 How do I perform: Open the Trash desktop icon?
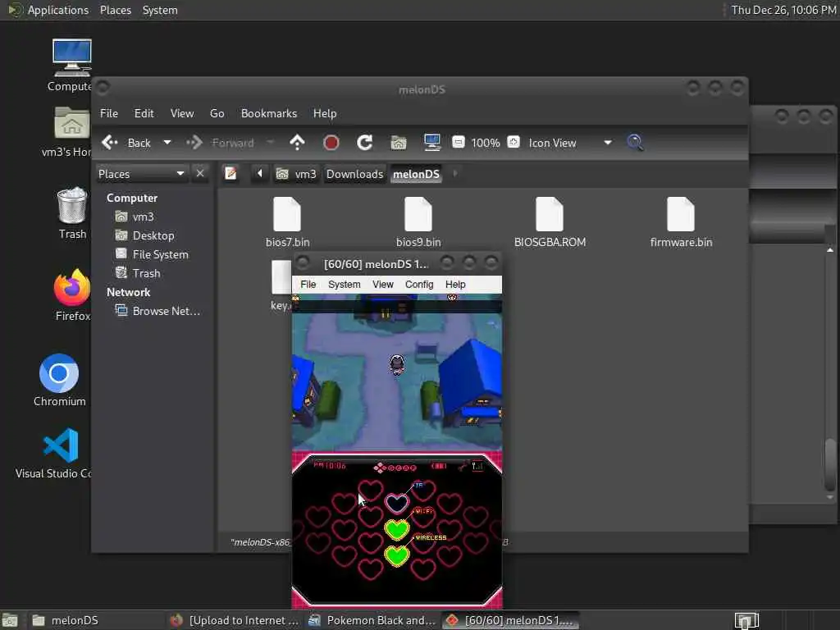[x=72, y=212]
